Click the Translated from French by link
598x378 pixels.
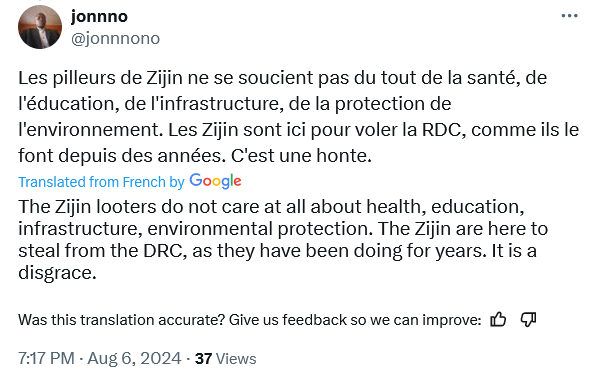coord(101,182)
